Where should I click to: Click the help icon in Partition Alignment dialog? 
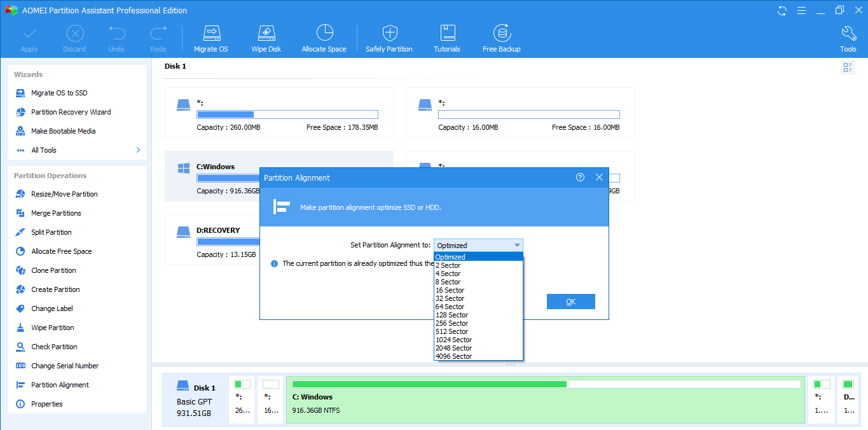click(580, 177)
